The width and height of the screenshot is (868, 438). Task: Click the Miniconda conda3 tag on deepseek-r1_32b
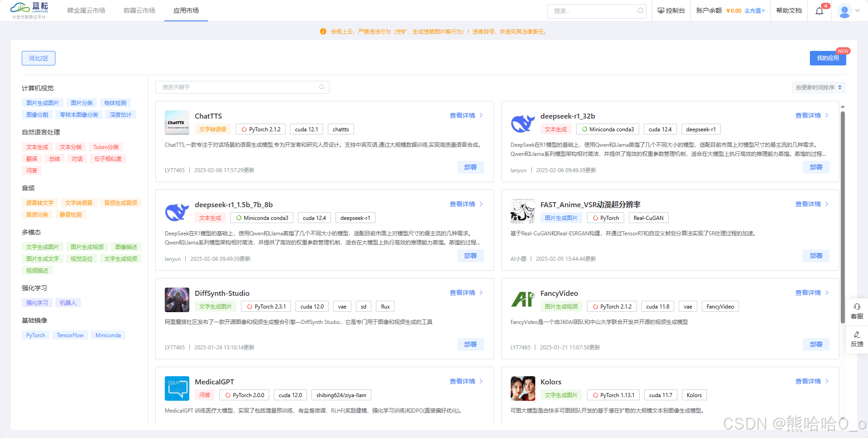pyautogui.click(x=608, y=129)
